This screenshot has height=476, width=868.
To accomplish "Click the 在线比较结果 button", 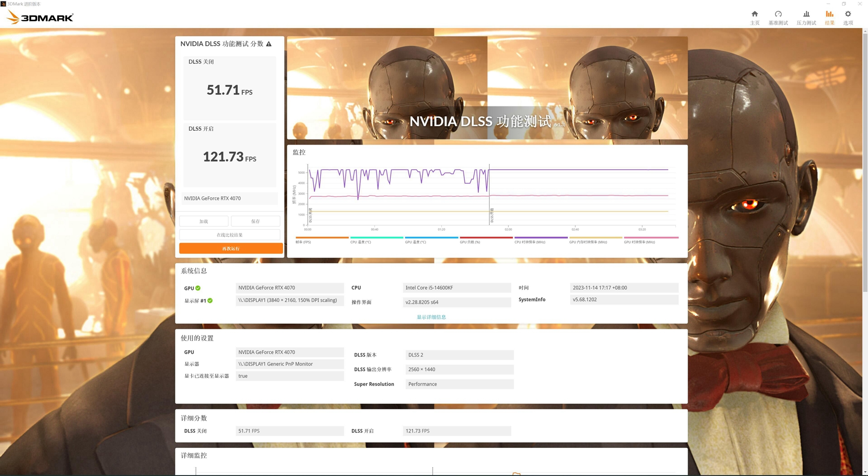I will point(230,235).
